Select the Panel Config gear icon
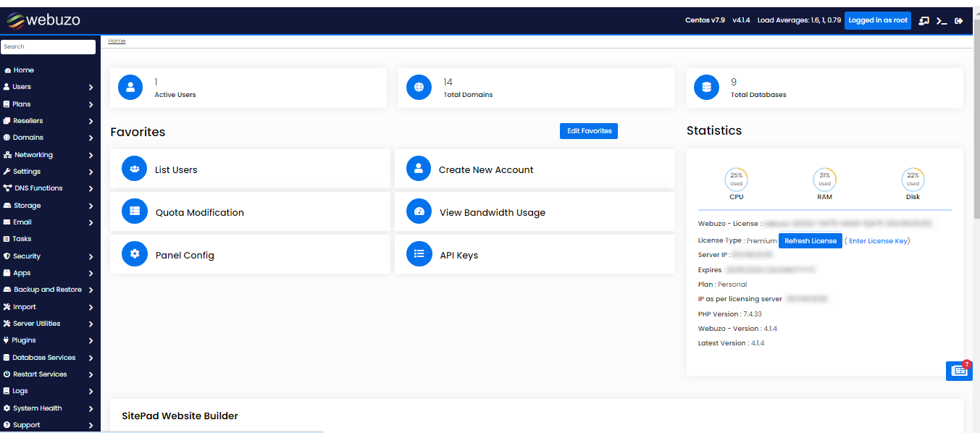This screenshot has height=433, width=980. coord(133,253)
